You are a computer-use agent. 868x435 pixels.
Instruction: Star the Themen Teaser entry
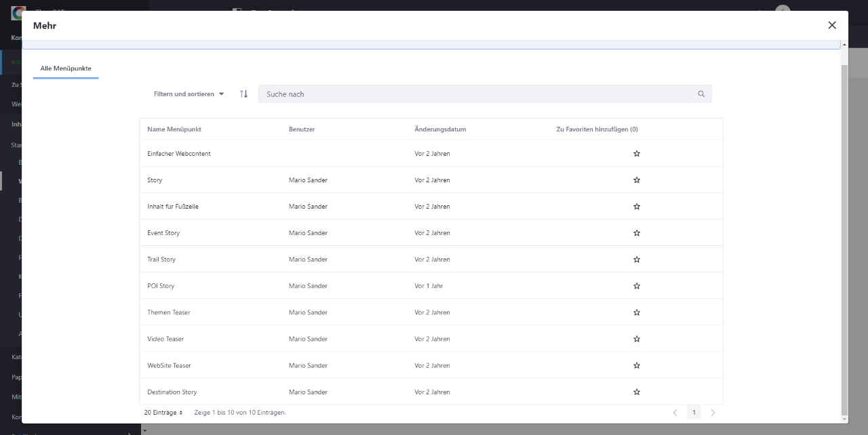(x=636, y=312)
